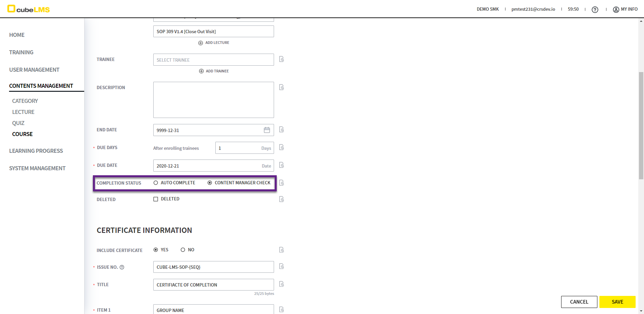This screenshot has height=314, width=644.
Task: Go to the Quiz submenu item
Action: (x=18, y=123)
